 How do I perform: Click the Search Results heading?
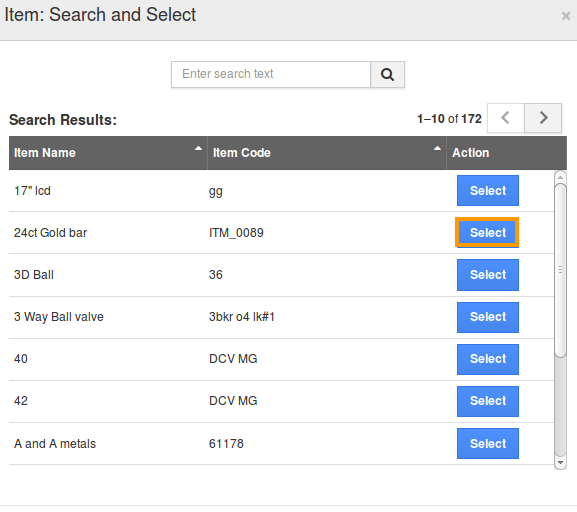[x=63, y=120]
